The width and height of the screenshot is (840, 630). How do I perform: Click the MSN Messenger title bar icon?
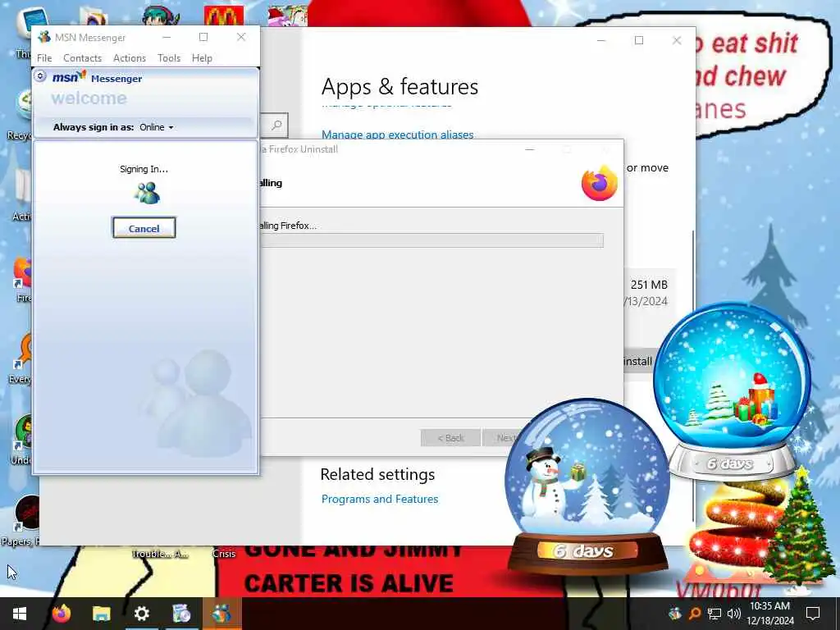[x=44, y=37]
